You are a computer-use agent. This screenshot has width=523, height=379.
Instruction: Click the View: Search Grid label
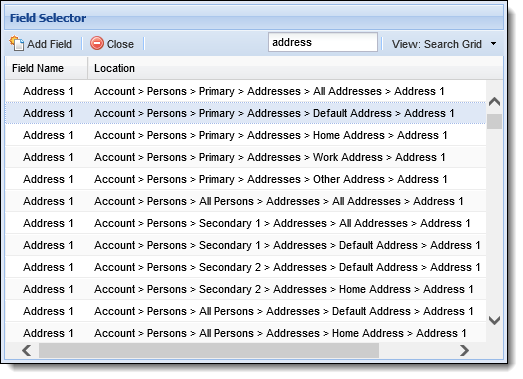click(x=437, y=44)
